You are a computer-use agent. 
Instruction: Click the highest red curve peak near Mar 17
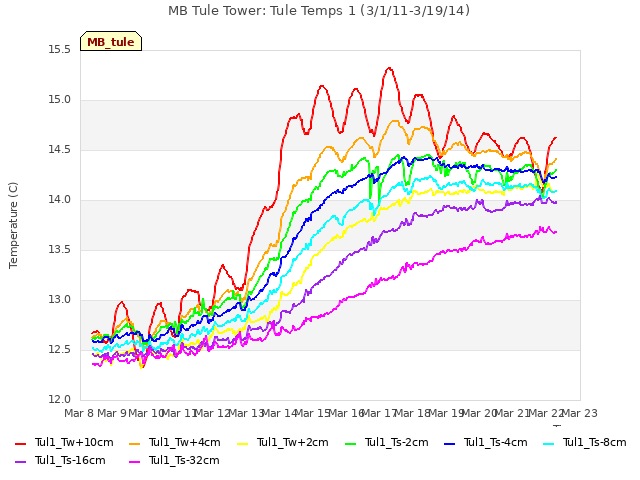(x=389, y=68)
